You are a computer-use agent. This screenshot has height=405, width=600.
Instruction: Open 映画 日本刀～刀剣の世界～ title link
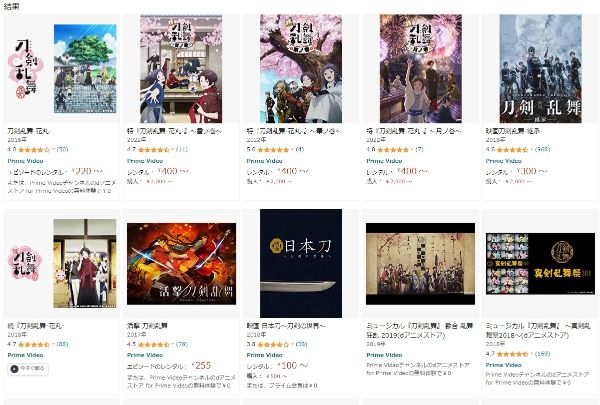point(286,326)
